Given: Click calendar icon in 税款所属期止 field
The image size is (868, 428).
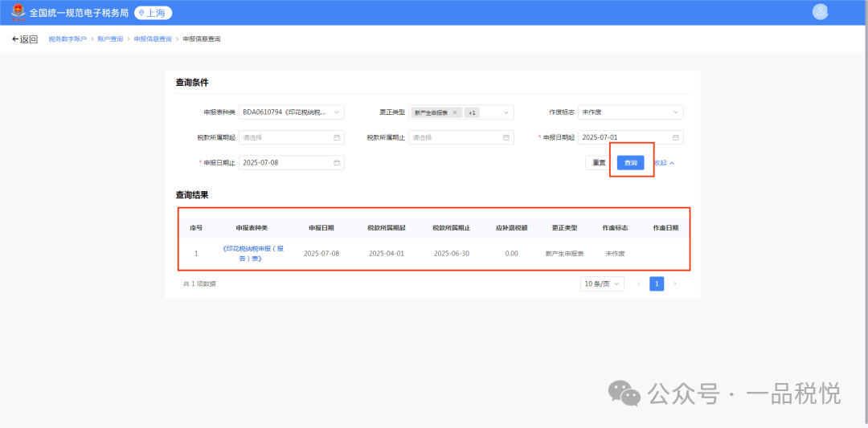Looking at the screenshot, I should pos(506,137).
